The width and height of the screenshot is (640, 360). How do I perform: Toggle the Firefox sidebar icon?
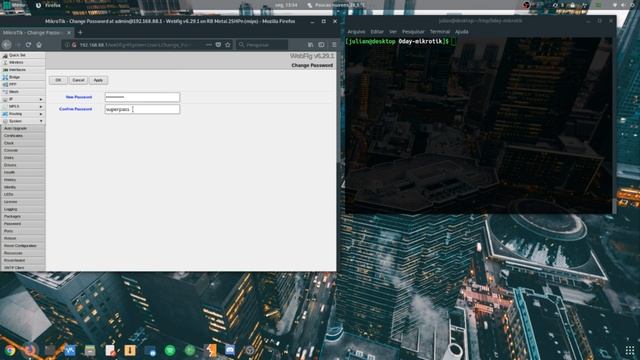321,44
